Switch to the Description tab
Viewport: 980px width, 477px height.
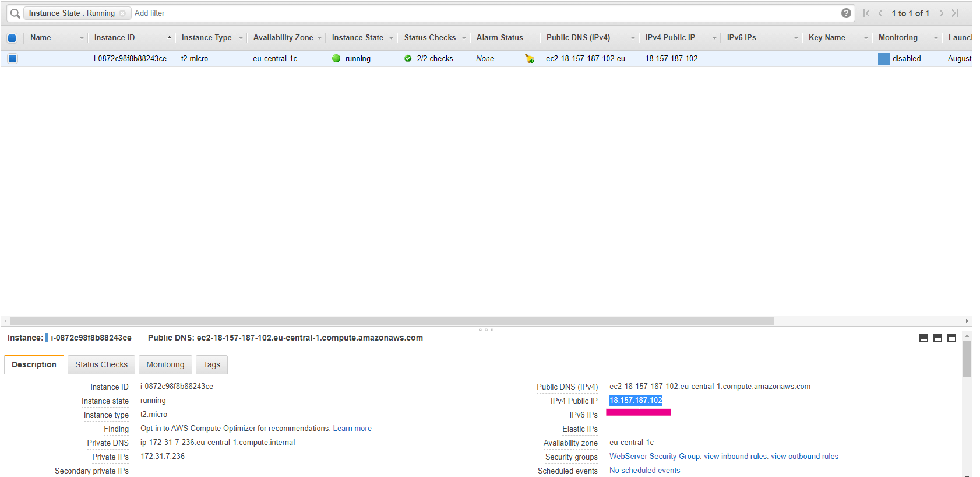34,364
